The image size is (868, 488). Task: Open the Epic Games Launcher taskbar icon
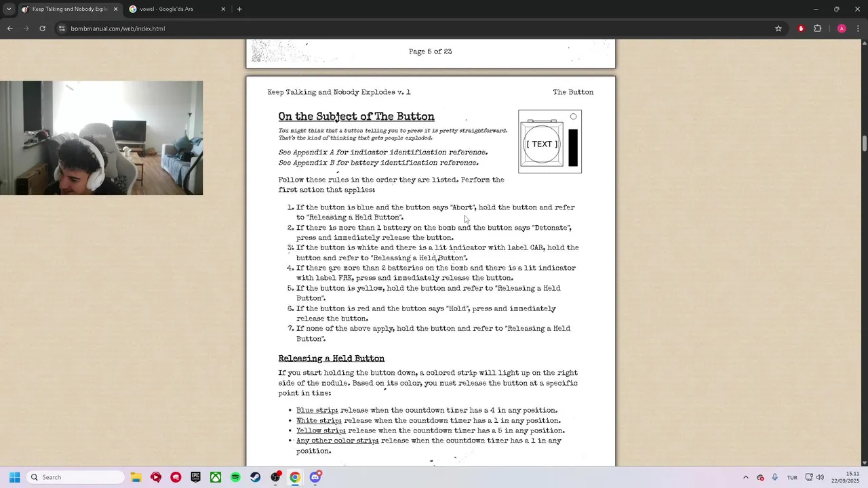pos(195,477)
